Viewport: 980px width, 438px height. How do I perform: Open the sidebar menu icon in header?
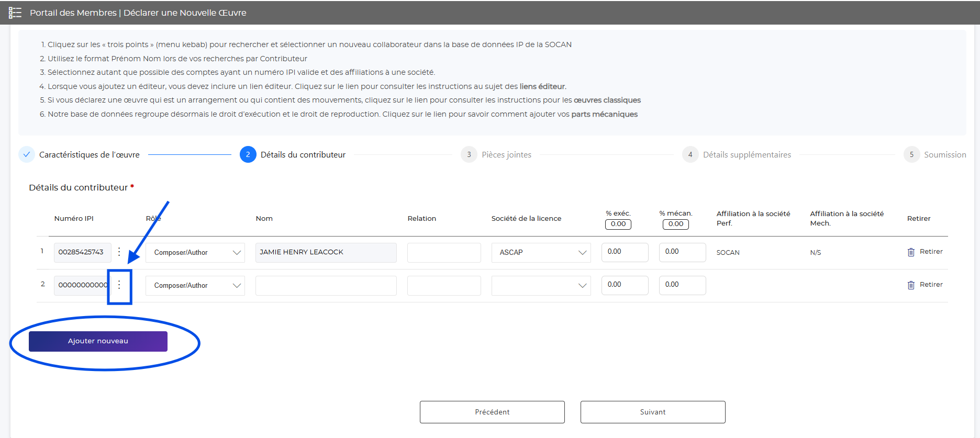pyautogui.click(x=15, y=13)
